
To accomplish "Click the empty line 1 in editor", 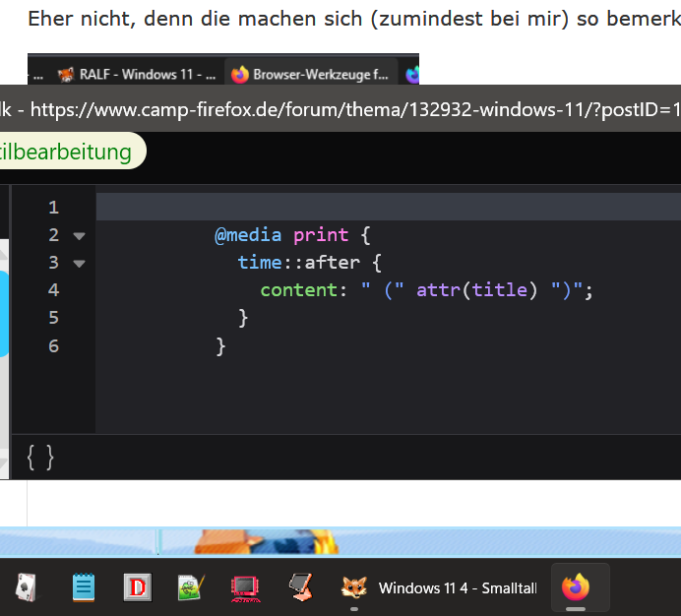I will tap(384, 208).
